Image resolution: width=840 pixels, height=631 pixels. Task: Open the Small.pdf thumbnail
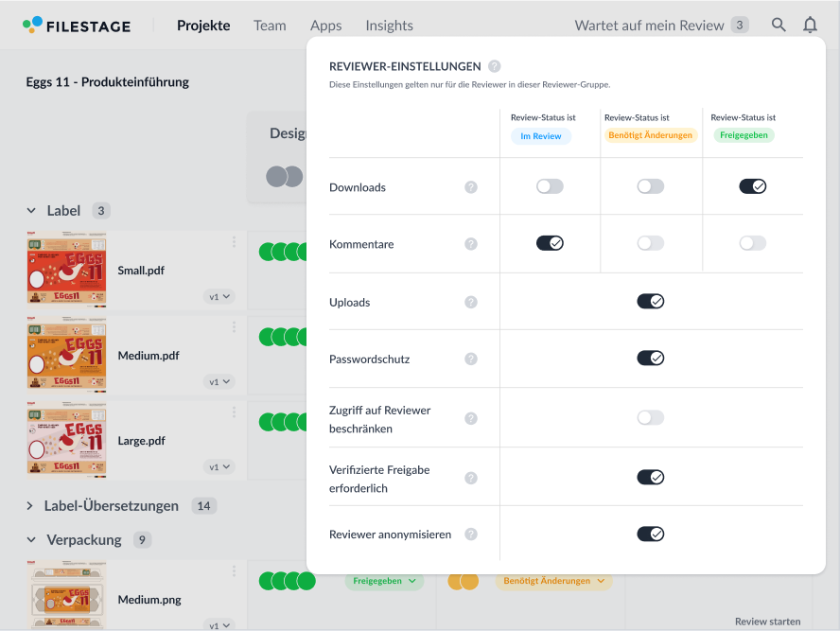[x=66, y=269]
